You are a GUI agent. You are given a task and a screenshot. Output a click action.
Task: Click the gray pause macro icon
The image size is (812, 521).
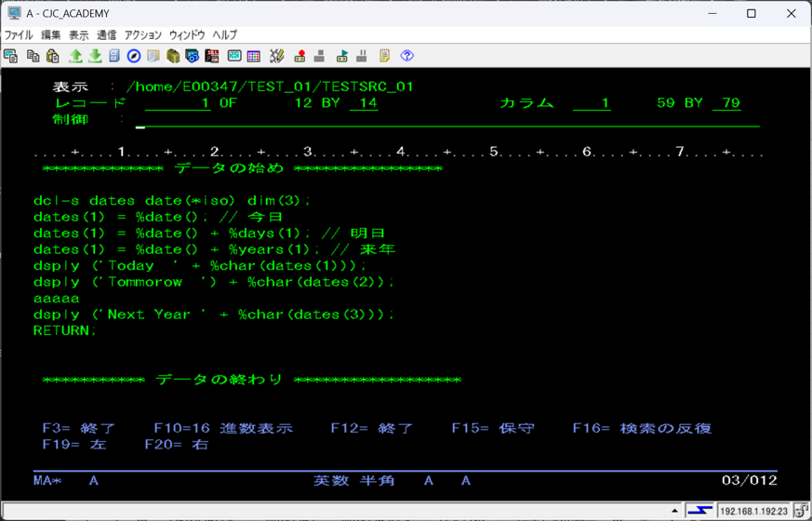click(x=362, y=56)
